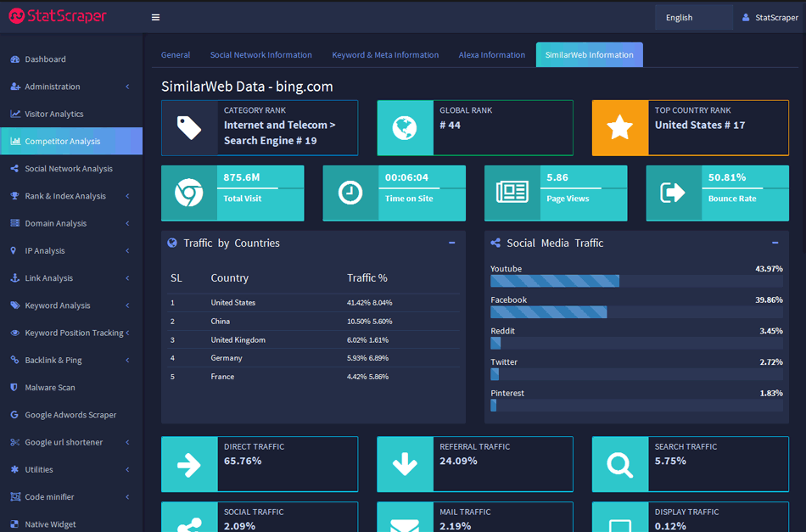Image resolution: width=806 pixels, height=532 pixels.
Task: Expand the Rank & Index Analysis chevron
Action: point(127,196)
